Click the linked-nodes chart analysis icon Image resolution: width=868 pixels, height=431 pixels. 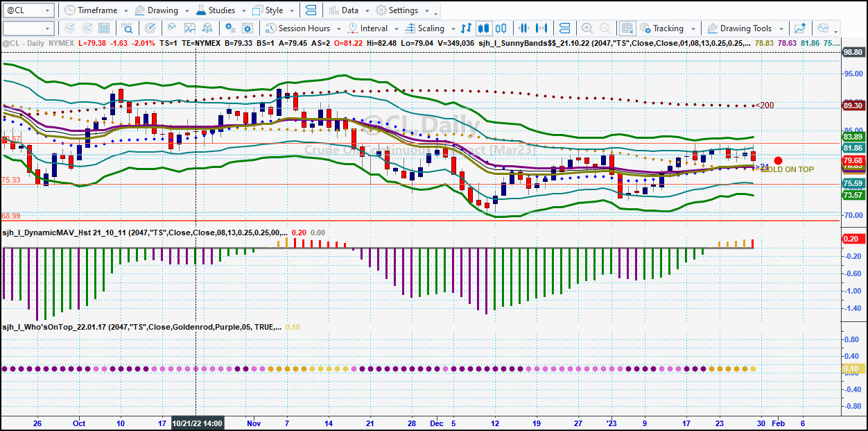(x=207, y=28)
